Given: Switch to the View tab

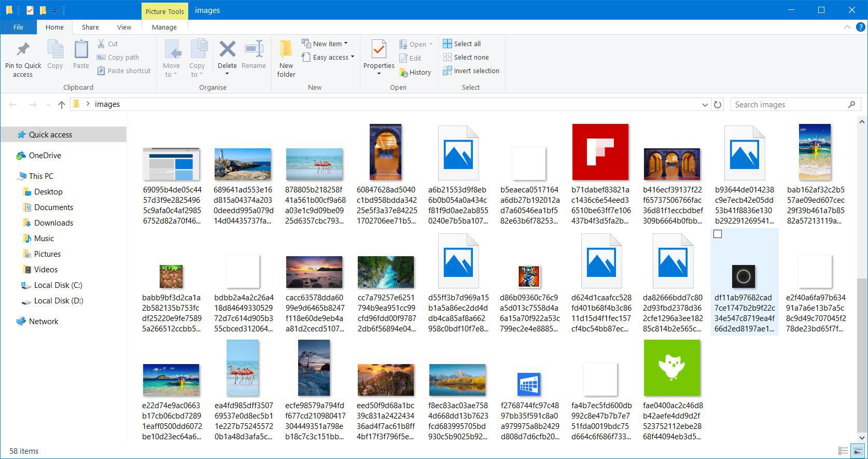Looking at the screenshot, I should point(124,27).
